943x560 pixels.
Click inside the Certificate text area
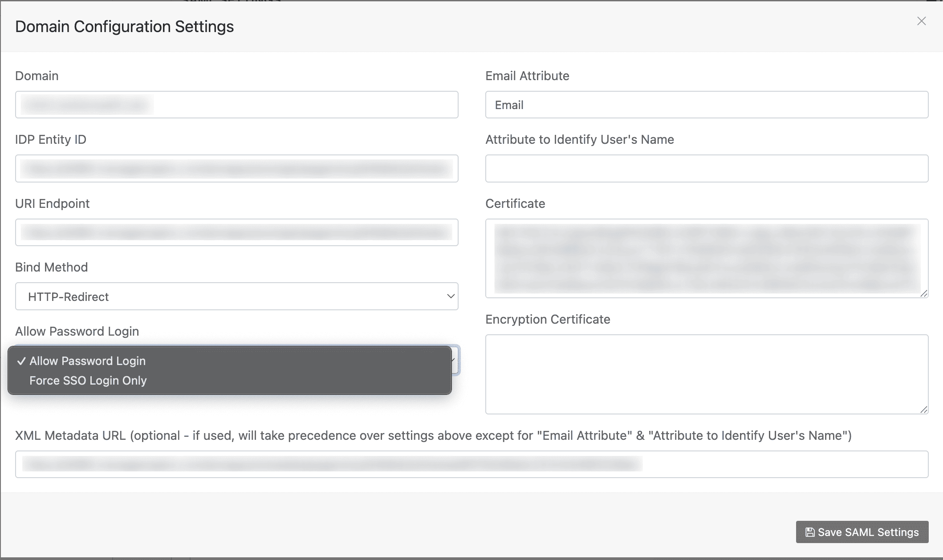pos(707,258)
